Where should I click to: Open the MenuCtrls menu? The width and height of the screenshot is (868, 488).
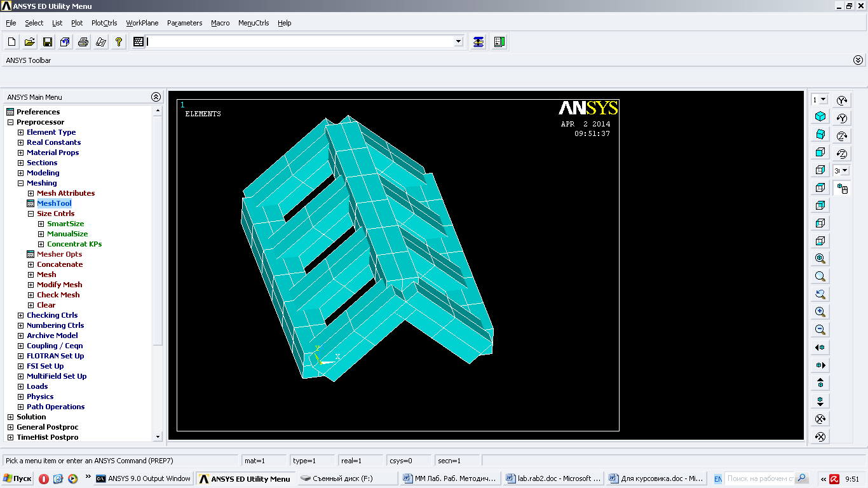tap(254, 23)
